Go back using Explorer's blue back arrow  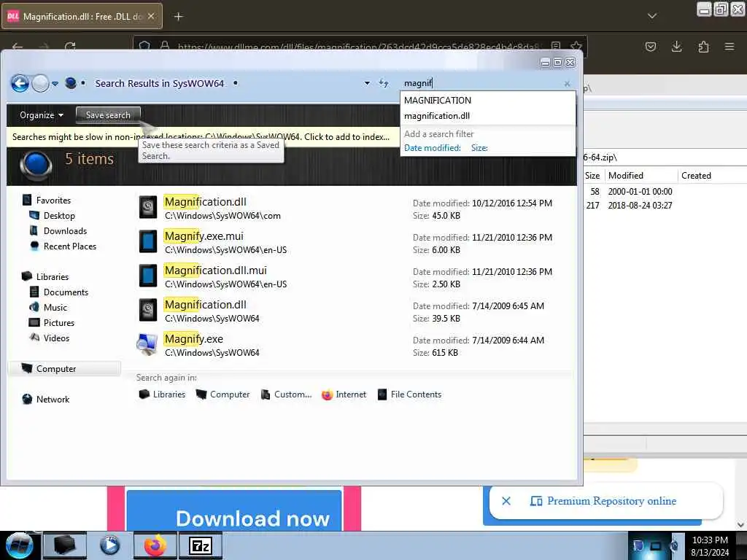pos(20,83)
